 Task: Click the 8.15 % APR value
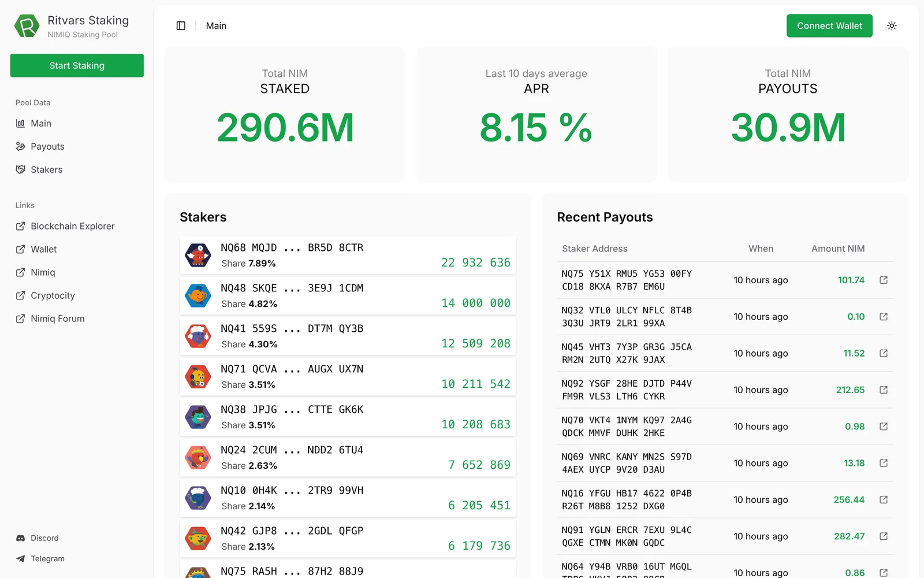click(536, 128)
